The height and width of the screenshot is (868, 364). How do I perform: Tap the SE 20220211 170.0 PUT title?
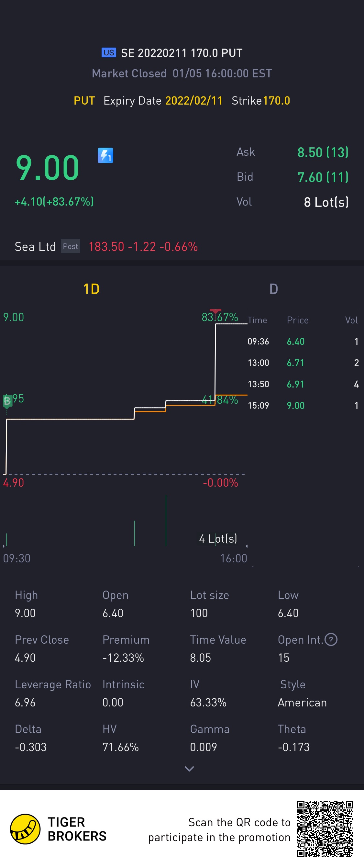point(182,53)
